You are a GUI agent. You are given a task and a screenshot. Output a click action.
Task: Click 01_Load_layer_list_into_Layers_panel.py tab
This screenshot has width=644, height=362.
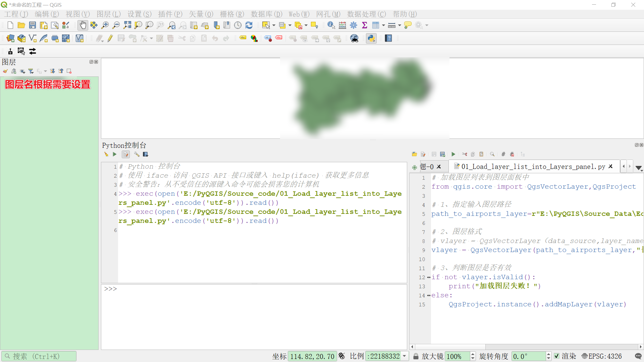[529, 167]
